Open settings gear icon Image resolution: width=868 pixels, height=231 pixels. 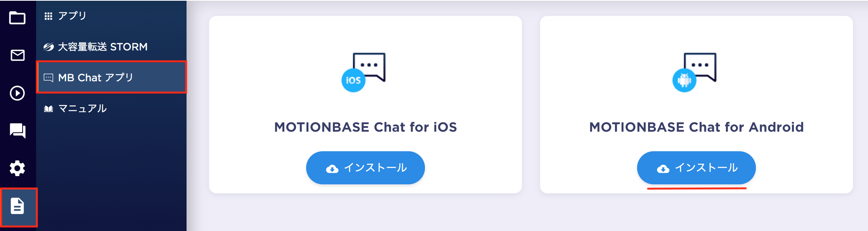click(x=17, y=168)
